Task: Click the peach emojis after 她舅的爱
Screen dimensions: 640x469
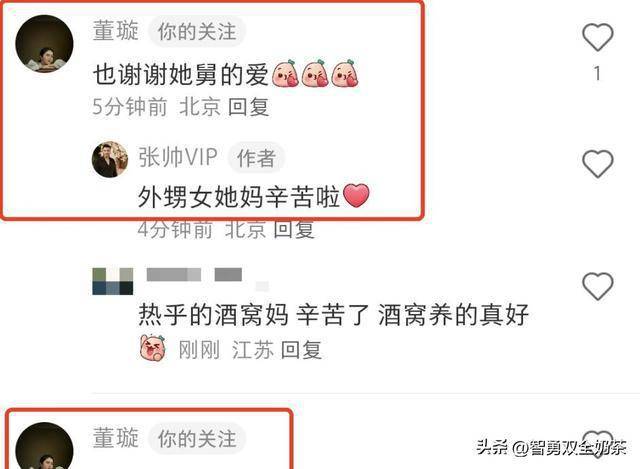Action: pyautogui.click(x=316, y=73)
